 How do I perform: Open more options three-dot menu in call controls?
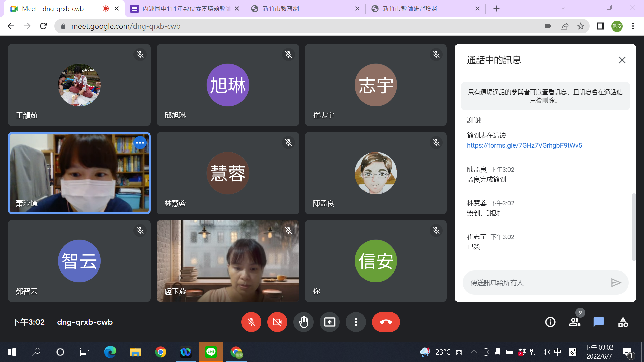click(x=356, y=322)
